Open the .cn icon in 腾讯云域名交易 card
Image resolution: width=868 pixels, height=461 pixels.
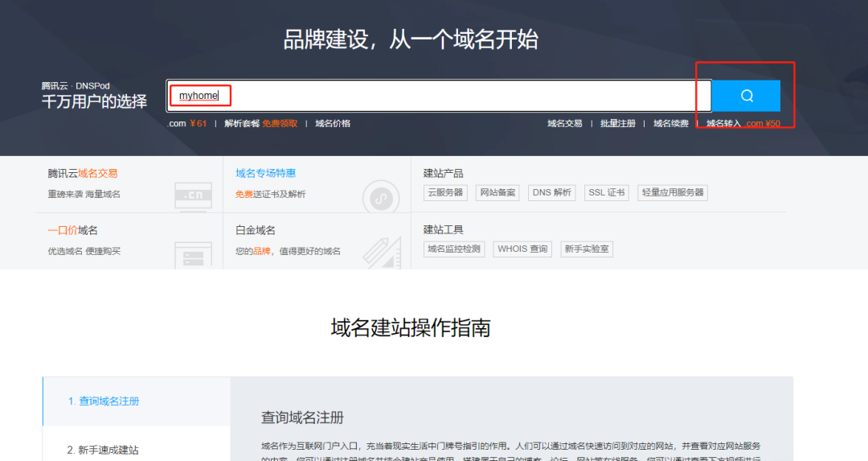[x=193, y=196]
